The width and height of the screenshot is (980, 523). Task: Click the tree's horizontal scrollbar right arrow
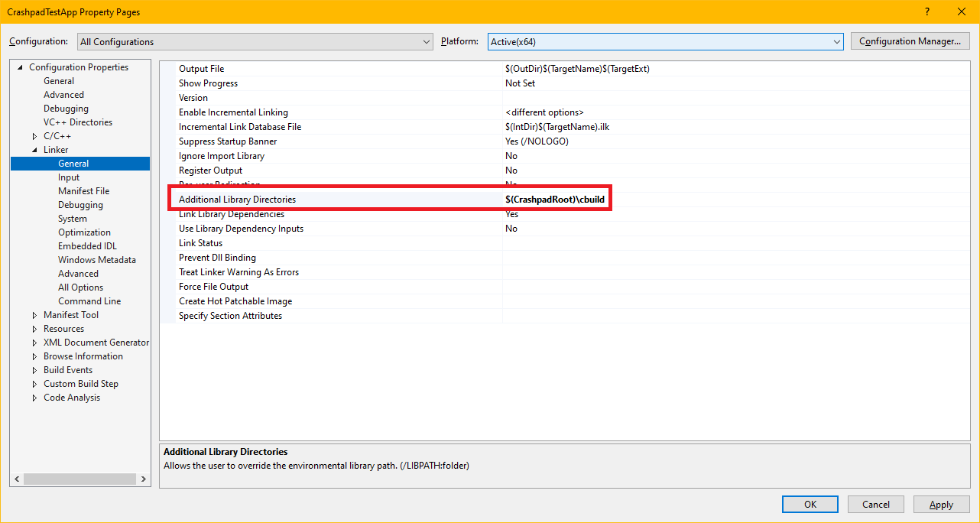coord(144,479)
